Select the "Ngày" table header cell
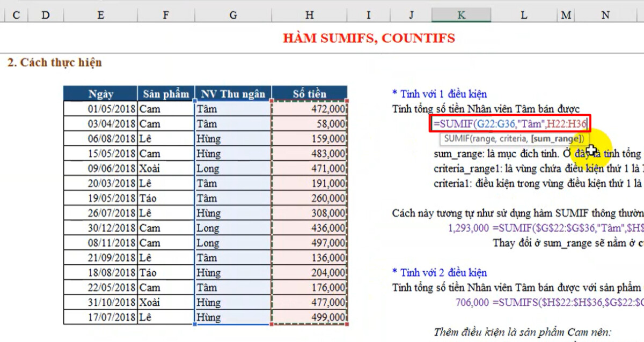The height and width of the screenshot is (342, 644). 100,94
